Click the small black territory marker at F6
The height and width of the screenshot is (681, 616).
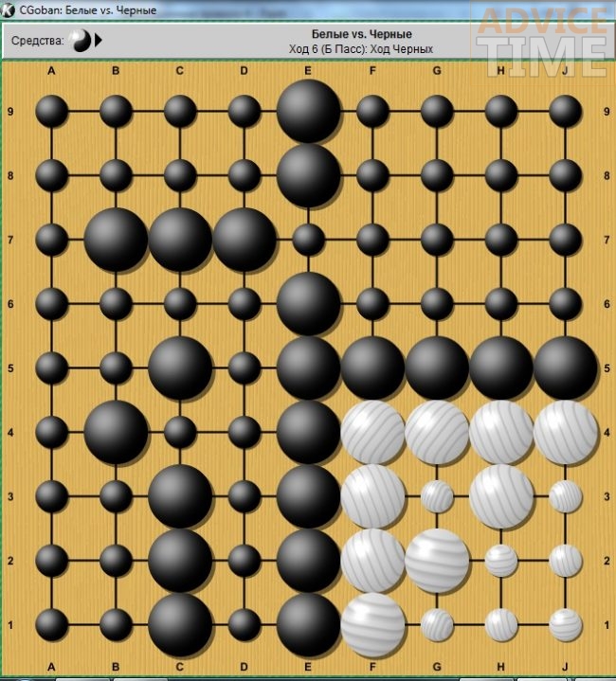(372, 304)
